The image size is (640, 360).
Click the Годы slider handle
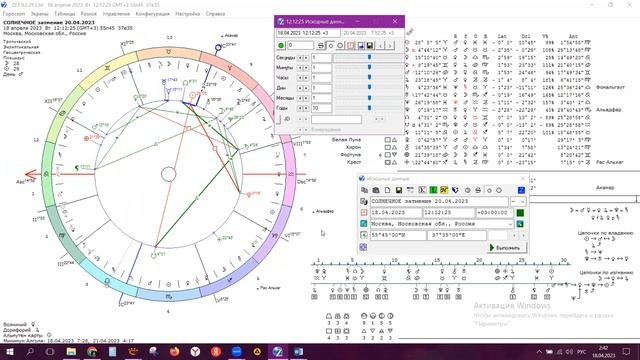click(369, 108)
